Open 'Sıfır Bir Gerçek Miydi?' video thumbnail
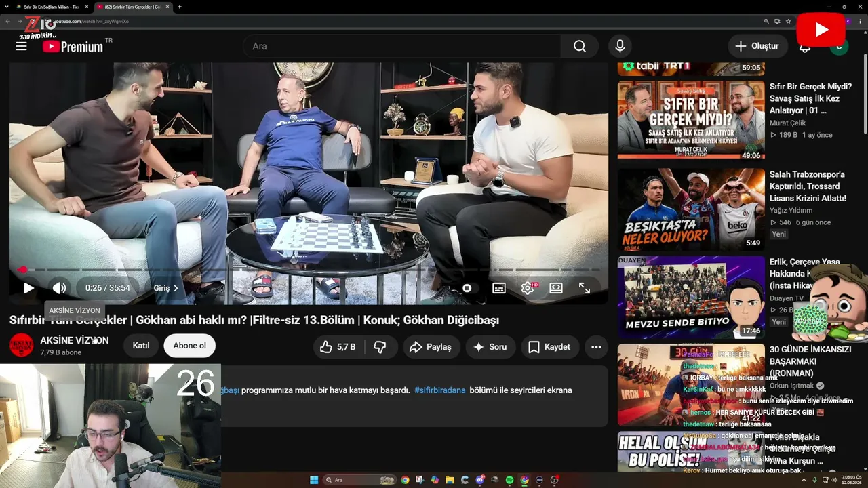The width and height of the screenshot is (868, 488). (691, 120)
